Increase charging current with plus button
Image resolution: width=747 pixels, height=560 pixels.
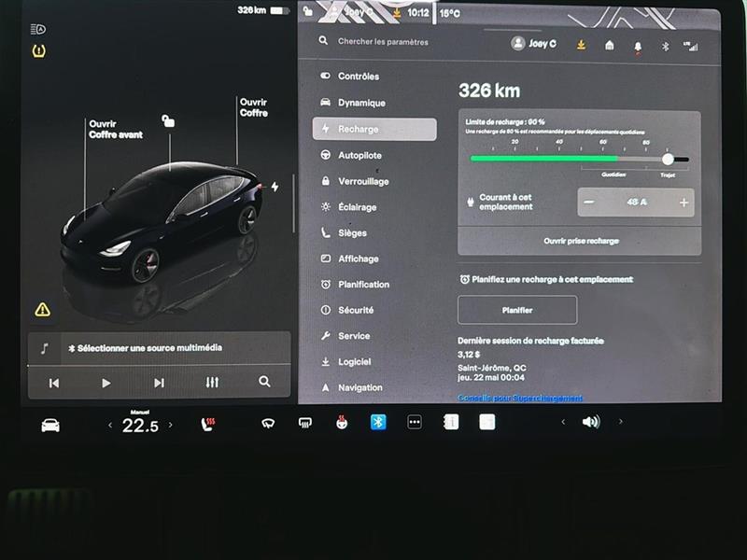click(x=684, y=203)
